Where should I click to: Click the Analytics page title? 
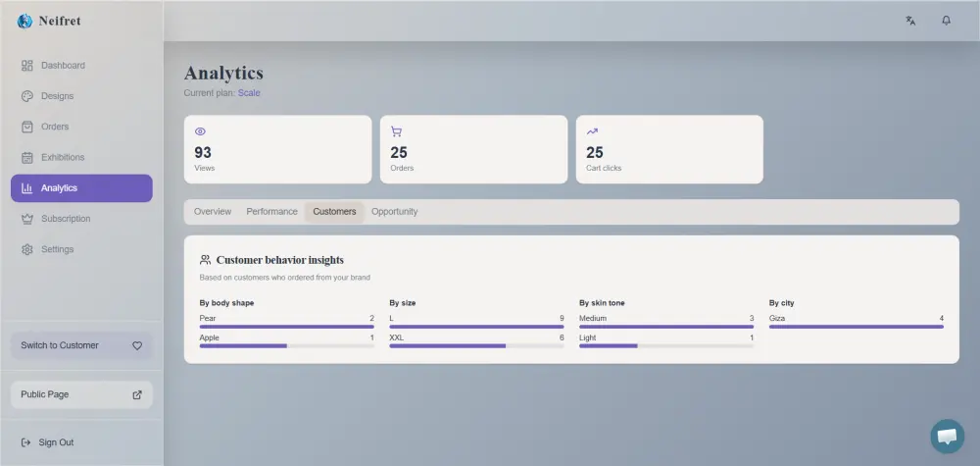tap(223, 74)
